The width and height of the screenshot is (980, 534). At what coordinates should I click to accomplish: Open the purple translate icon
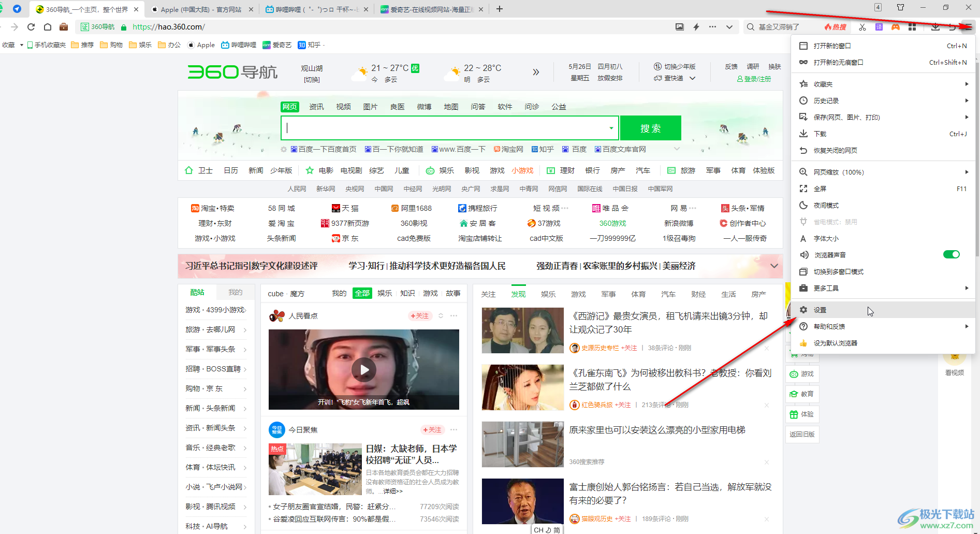[879, 27]
